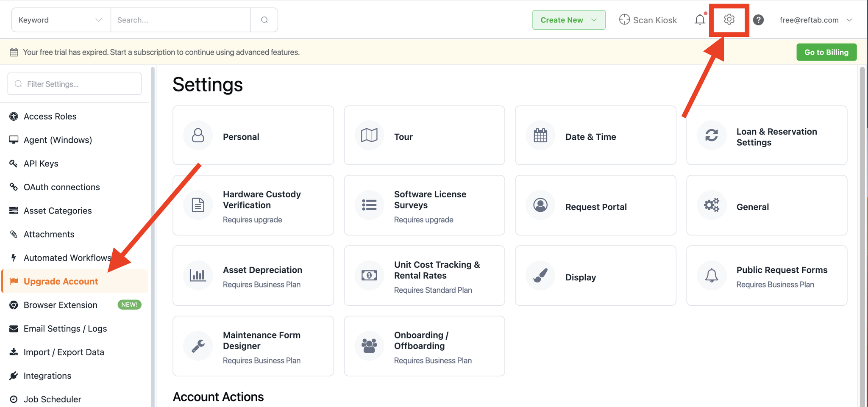This screenshot has width=868, height=407.
Task: Open Hardware Custody Verification card
Action: [253, 205]
